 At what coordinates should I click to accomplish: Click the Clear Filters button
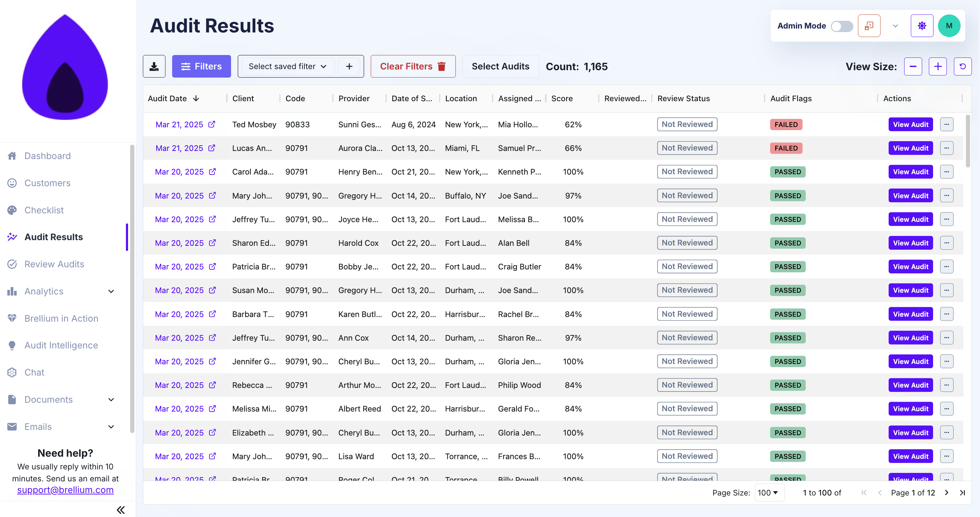(413, 66)
